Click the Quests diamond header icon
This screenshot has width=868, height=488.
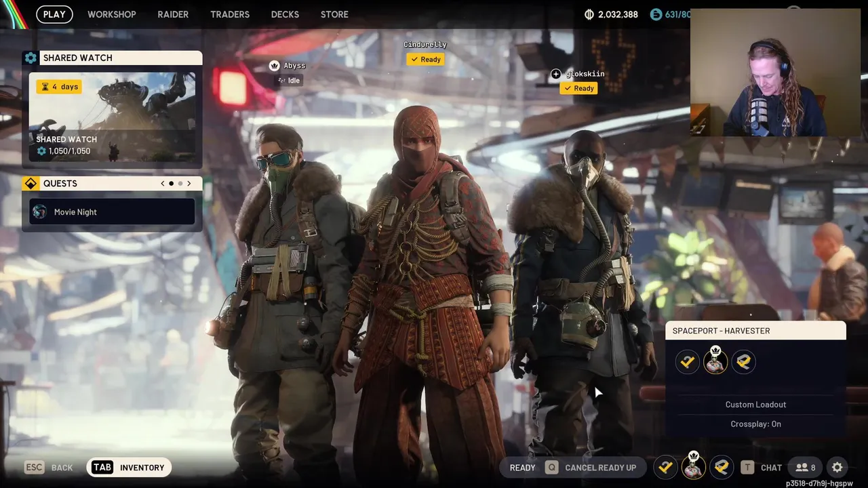tap(31, 184)
